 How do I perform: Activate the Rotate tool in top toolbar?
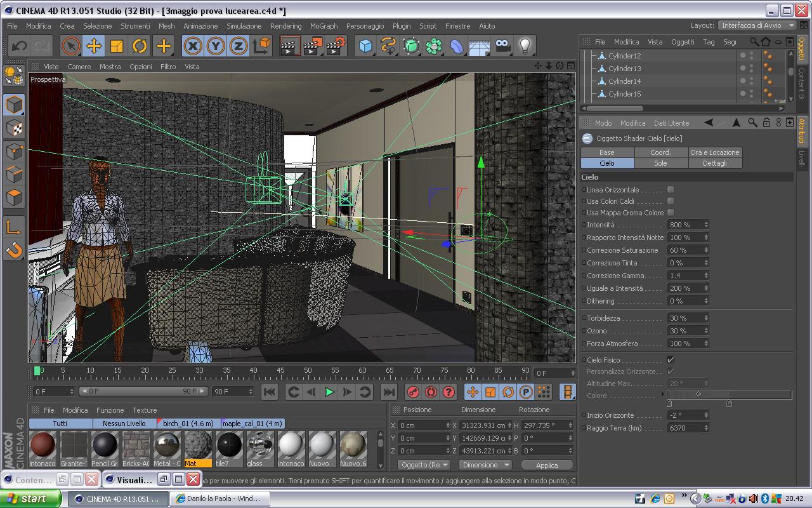(x=140, y=46)
